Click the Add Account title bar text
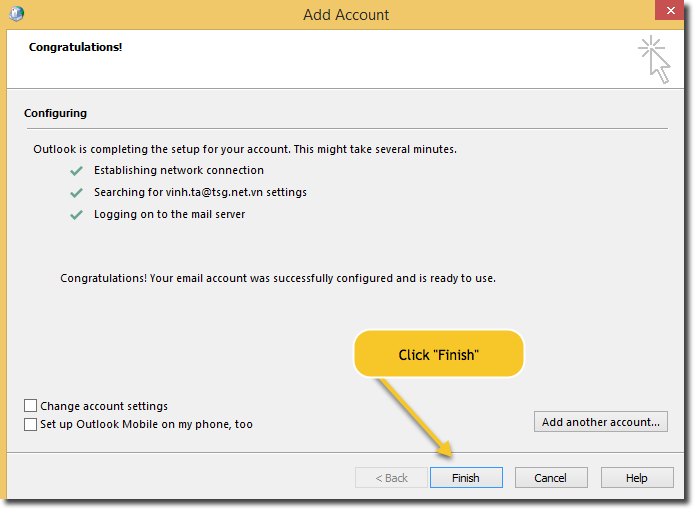 [x=346, y=15]
